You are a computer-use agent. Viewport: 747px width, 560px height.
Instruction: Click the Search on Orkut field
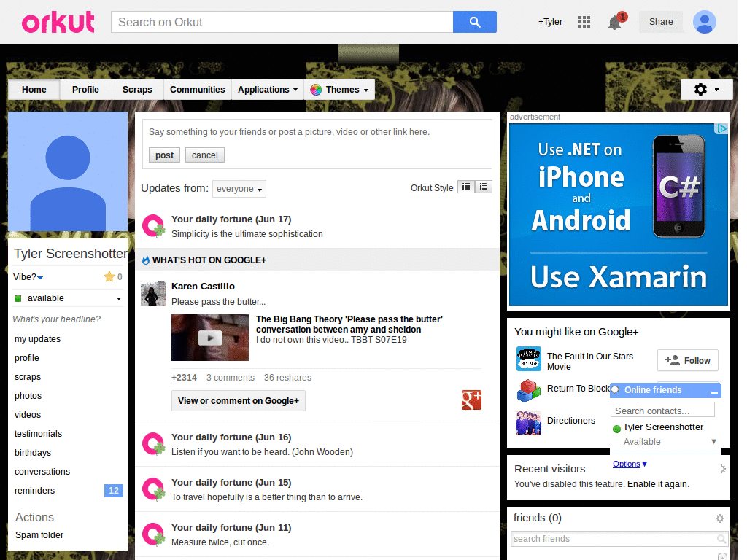click(x=282, y=22)
